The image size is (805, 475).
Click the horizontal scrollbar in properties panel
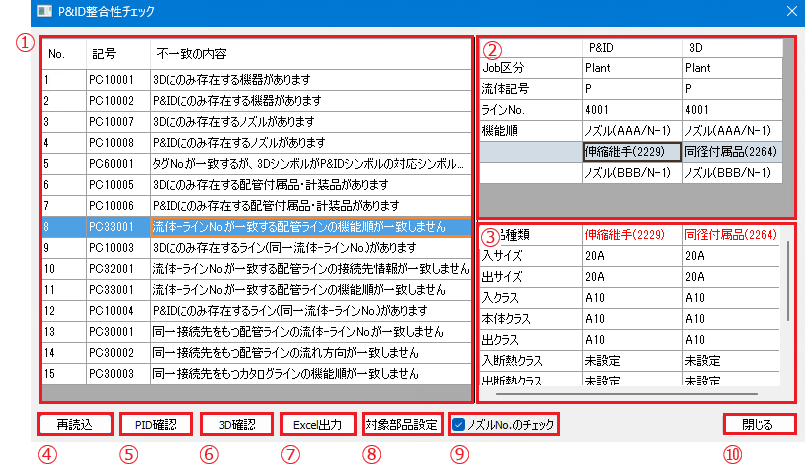tap(640, 382)
